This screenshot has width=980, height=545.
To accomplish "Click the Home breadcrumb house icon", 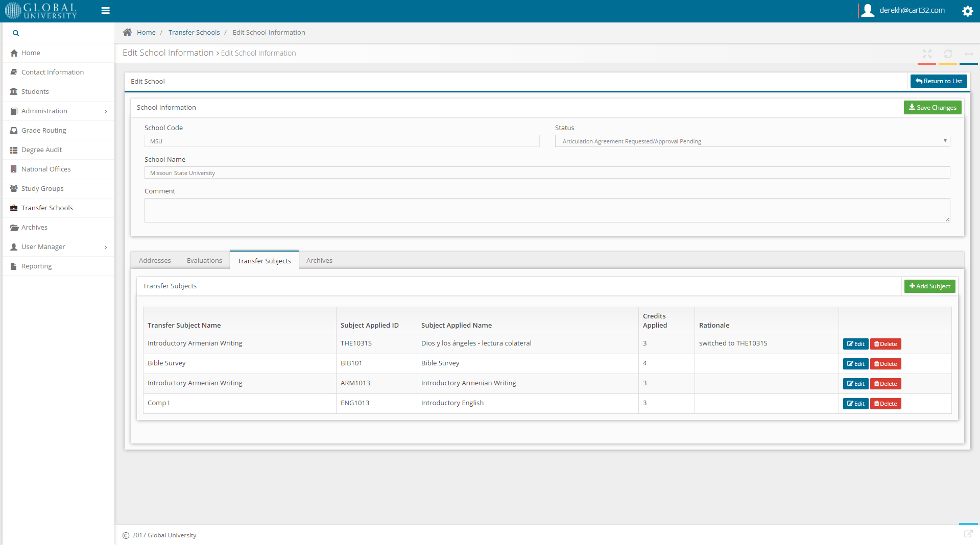I will tap(127, 32).
